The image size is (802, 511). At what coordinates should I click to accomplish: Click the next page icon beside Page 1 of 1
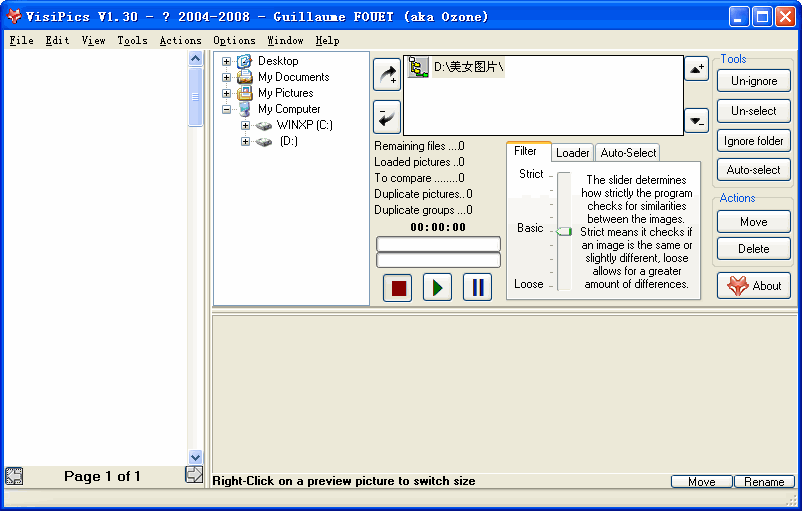[194, 475]
